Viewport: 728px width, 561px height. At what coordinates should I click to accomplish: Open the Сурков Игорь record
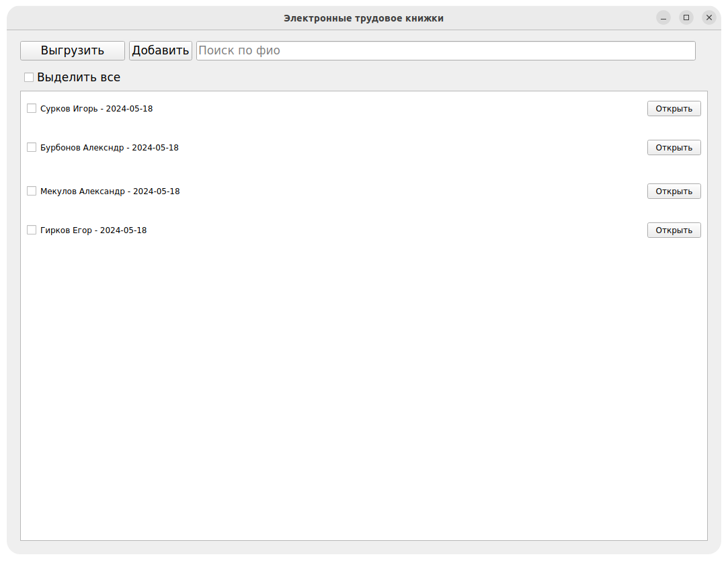click(x=674, y=108)
